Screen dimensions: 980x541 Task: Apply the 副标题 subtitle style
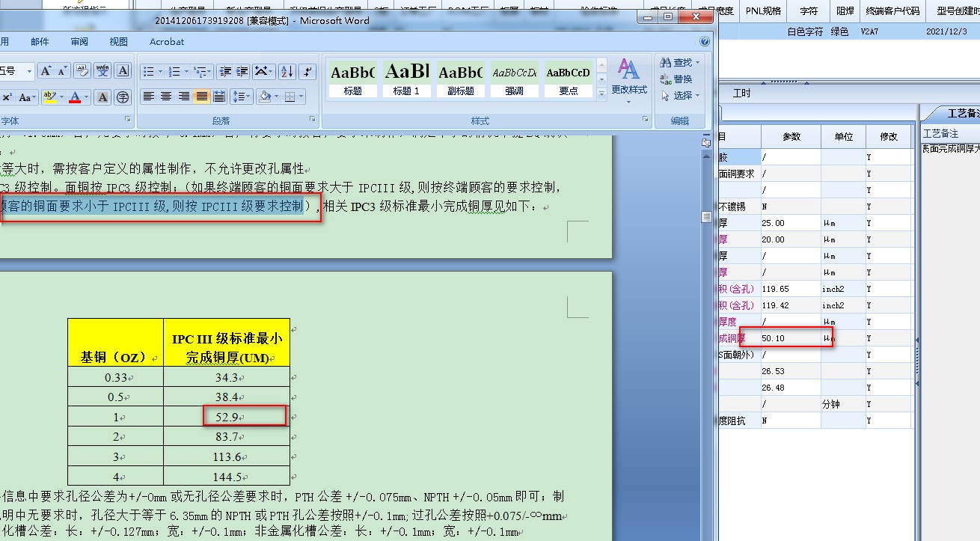tap(461, 79)
